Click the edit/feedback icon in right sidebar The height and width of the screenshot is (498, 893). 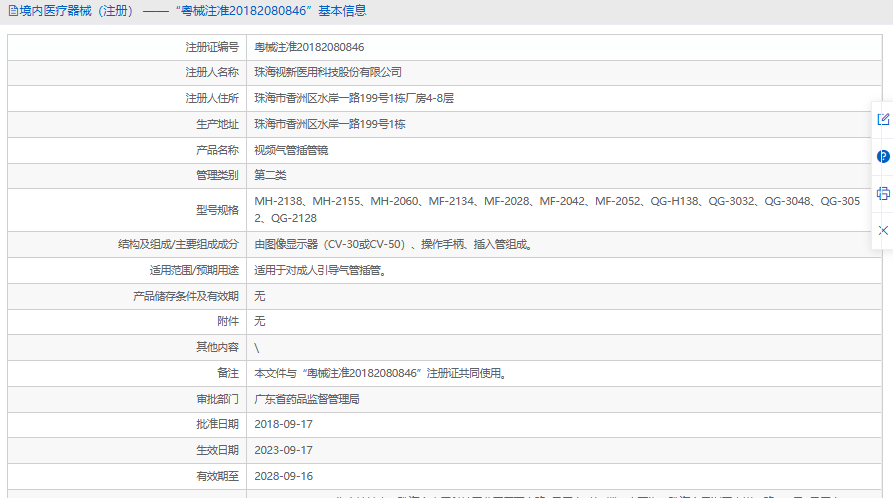(x=883, y=120)
